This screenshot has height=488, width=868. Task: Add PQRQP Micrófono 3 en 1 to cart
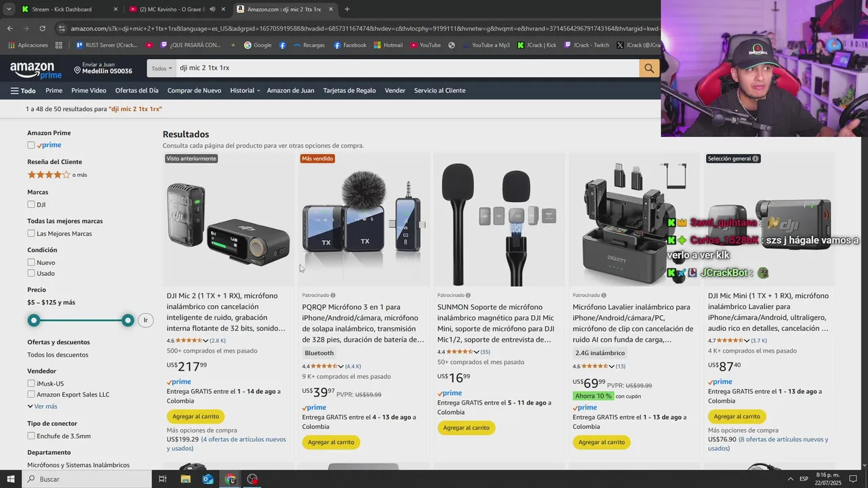(331, 442)
